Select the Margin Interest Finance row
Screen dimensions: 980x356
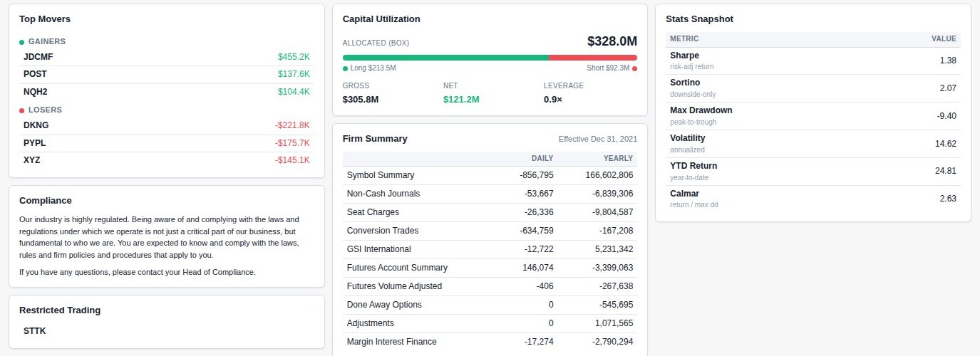point(490,342)
